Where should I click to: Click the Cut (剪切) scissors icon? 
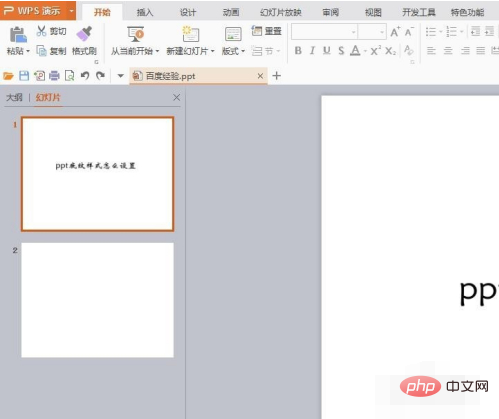(x=41, y=31)
